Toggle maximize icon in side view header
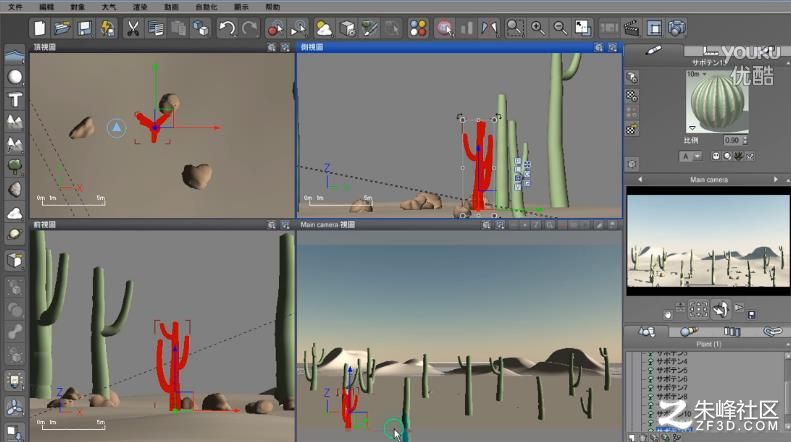The height and width of the screenshot is (442, 791). tap(612, 47)
